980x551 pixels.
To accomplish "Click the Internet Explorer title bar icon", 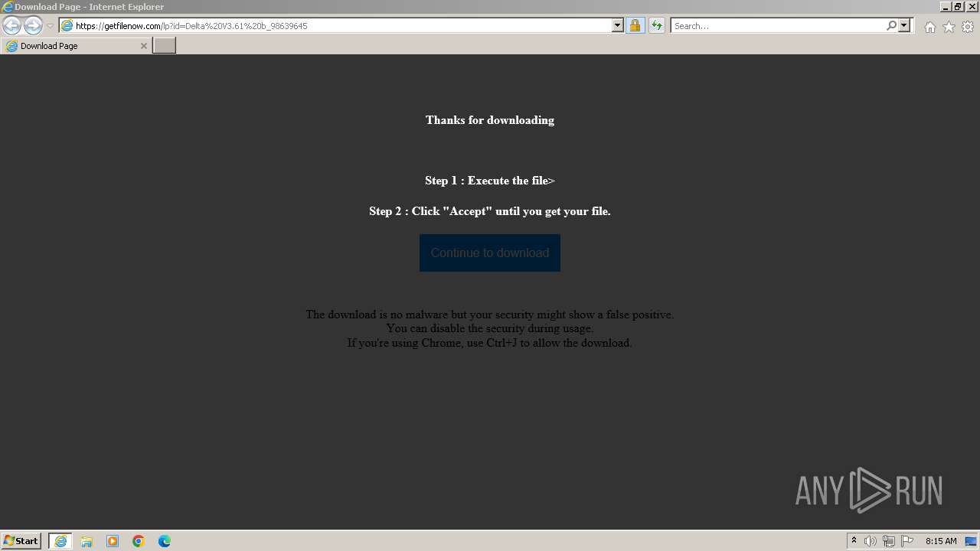I will (8, 7).
